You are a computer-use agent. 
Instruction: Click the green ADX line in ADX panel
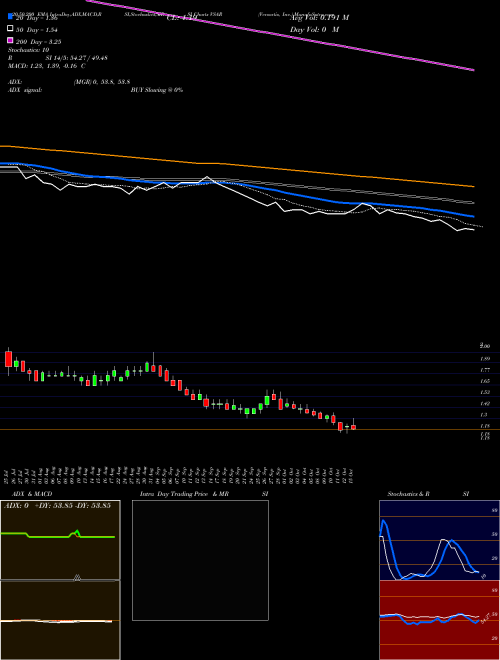[x=51, y=537]
